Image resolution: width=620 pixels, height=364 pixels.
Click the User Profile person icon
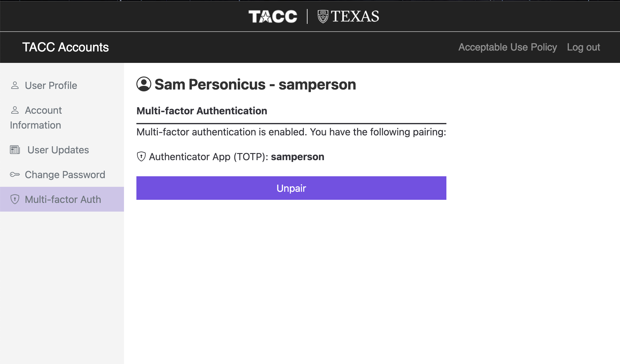[x=15, y=86]
